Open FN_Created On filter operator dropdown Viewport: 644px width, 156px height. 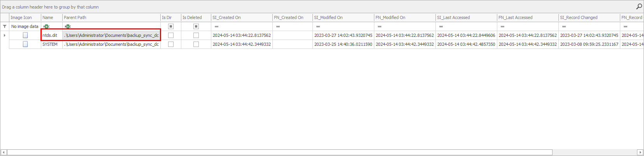point(278,26)
